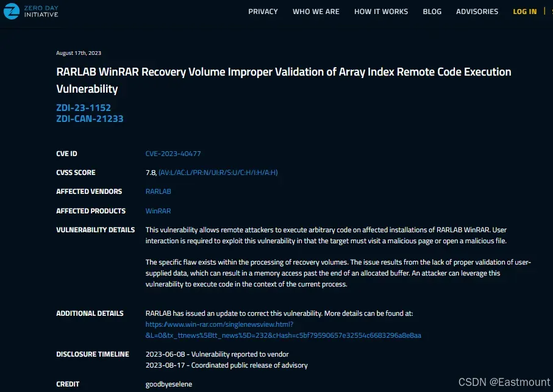Click the goodbyeselene credit name
553x392 pixels.
point(168,384)
